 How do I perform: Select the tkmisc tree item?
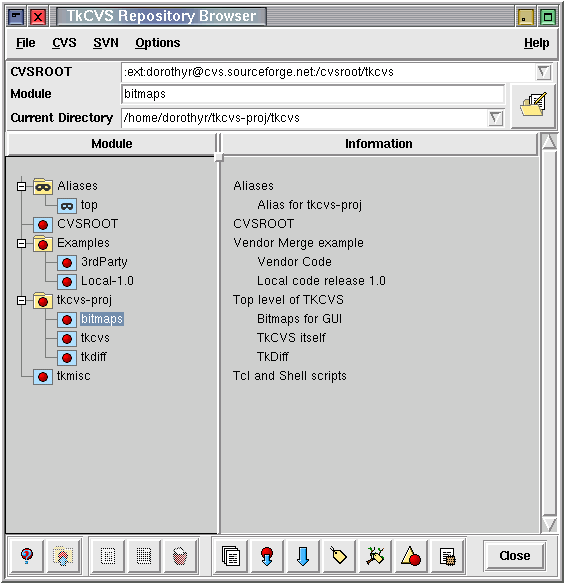click(x=73, y=376)
